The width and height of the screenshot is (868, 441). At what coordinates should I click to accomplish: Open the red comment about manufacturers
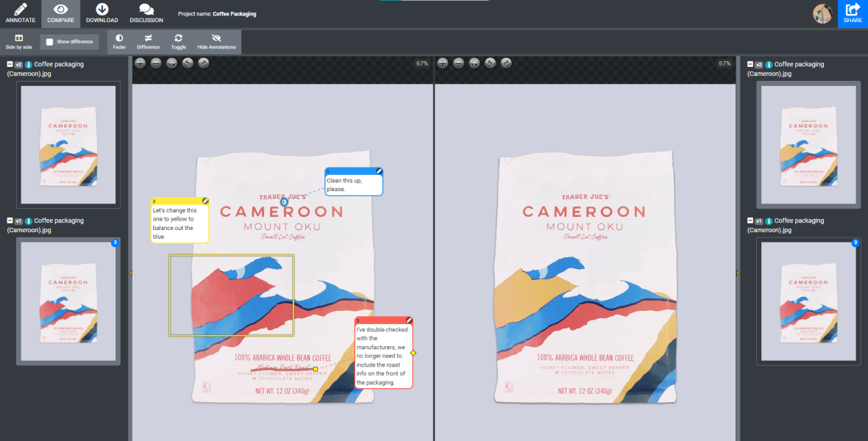(x=384, y=353)
